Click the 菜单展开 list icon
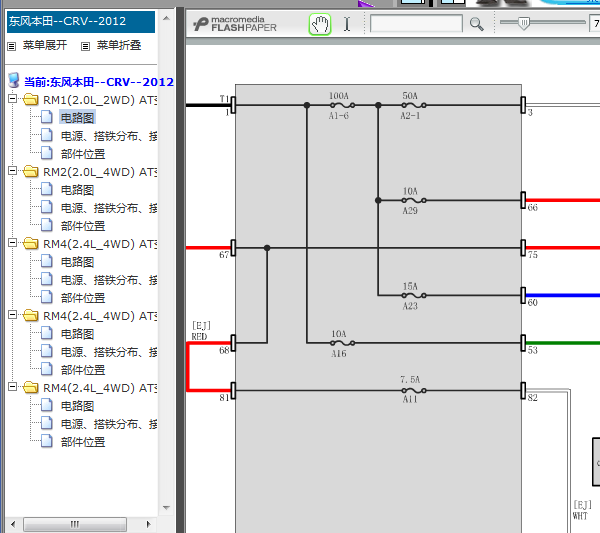The image size is (600, 533). click(x=12, y=46)
